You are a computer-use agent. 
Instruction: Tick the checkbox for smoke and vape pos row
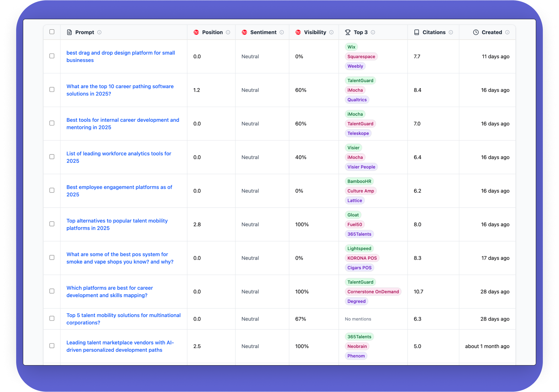point(52,257)
